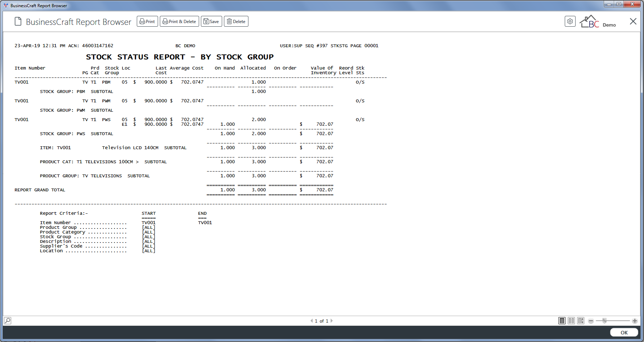Go to previous page arrow

click(312, 321)
